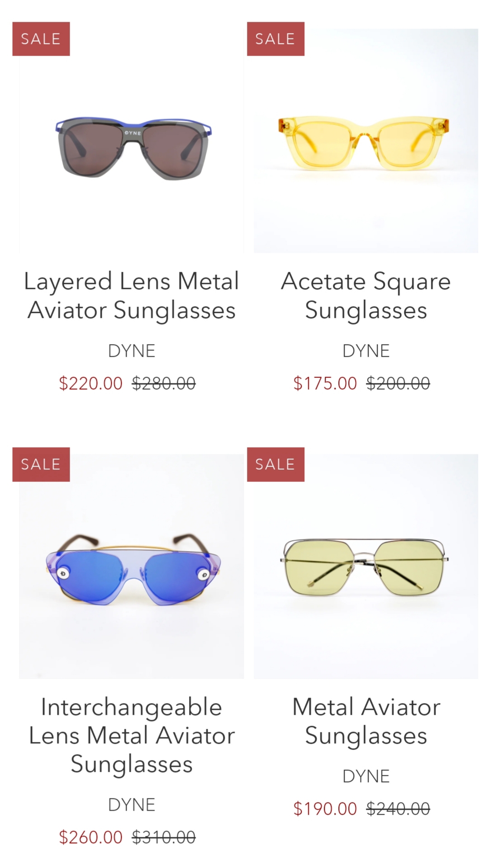479x868 pixels.
Task: Open the green-tinted metal aviator sunglasses image
Action: click(x=365, y=566)
